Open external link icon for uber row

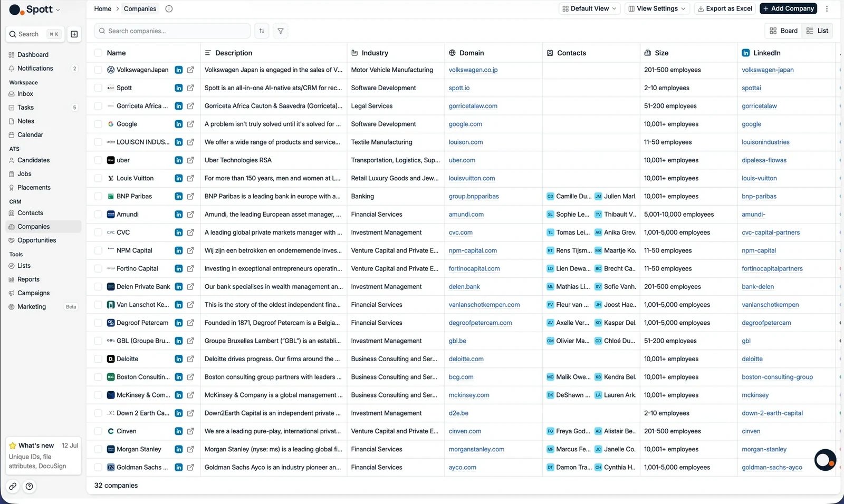click(x=190, y=160)
